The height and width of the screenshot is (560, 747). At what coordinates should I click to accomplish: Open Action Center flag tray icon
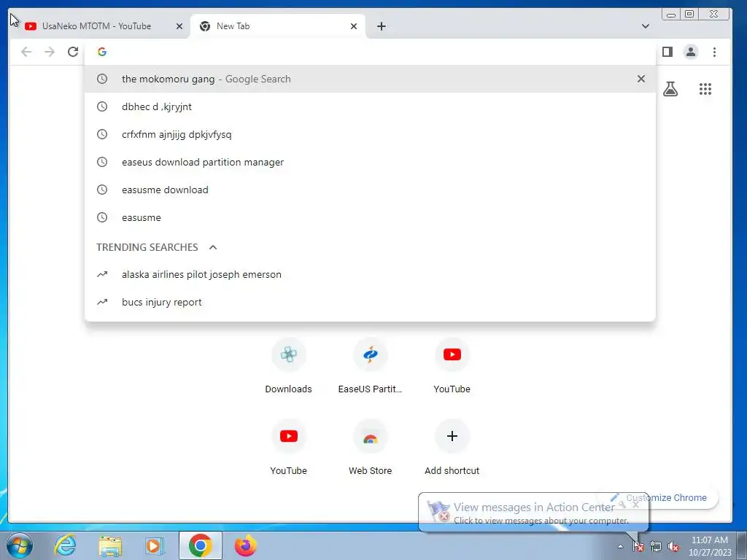click(638, 546)
